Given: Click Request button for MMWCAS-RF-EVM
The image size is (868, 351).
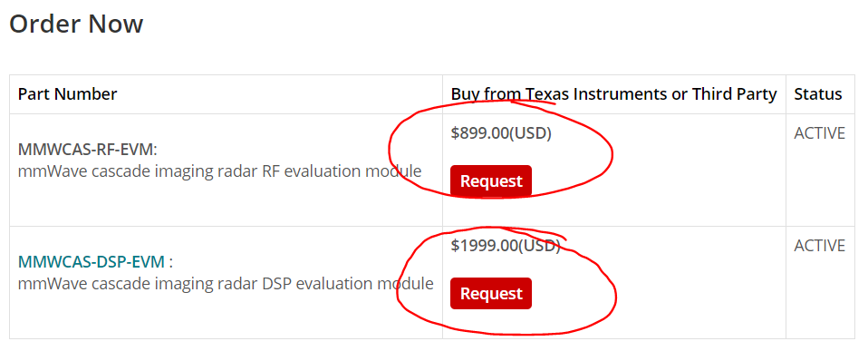Looking at the screenshot, I should click(x=491, y=180).
